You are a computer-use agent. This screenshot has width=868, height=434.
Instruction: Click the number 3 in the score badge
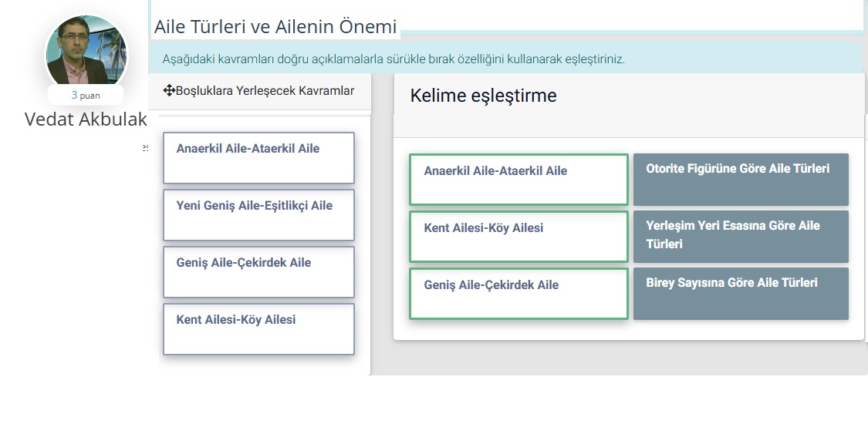(74, 96)
